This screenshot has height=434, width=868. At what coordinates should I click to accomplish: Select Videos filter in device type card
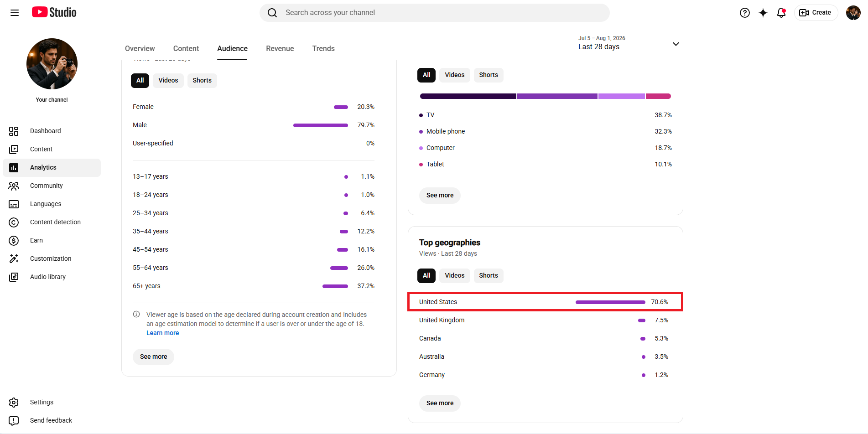[455, 75]
